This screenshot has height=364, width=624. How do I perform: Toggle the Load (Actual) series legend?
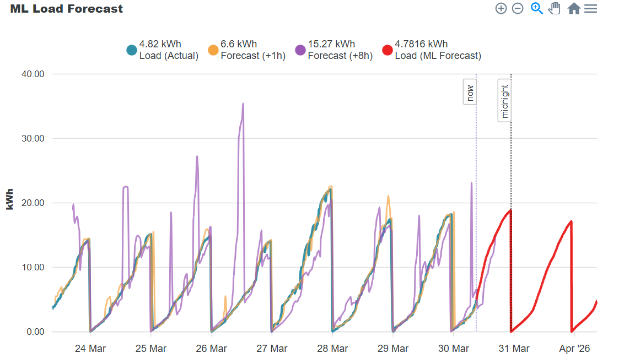coord(163,50)
